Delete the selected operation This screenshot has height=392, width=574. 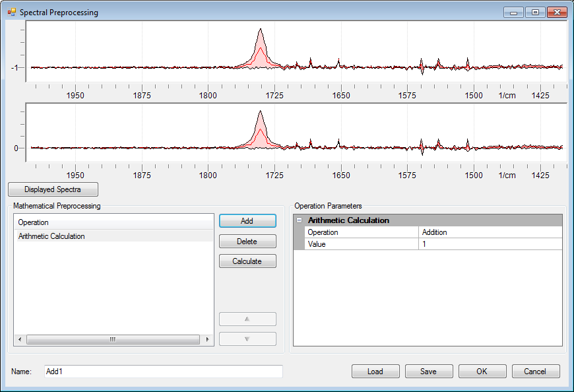pyautogui.click(x=247, y=242)
